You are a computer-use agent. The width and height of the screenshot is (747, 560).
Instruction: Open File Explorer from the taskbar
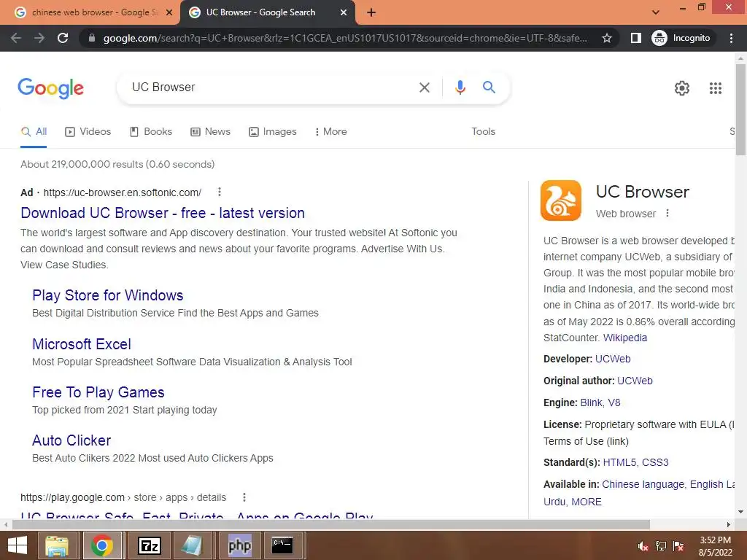57,545
